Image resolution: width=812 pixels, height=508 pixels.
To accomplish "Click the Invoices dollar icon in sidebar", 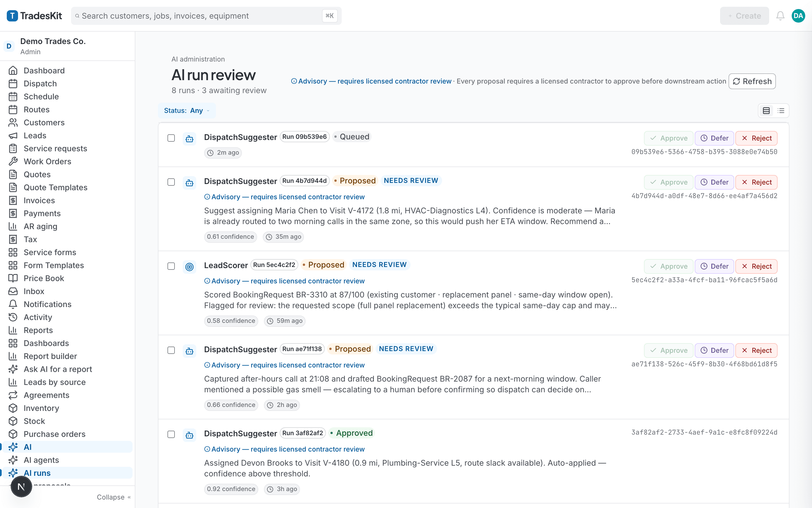I will [13, 201].
